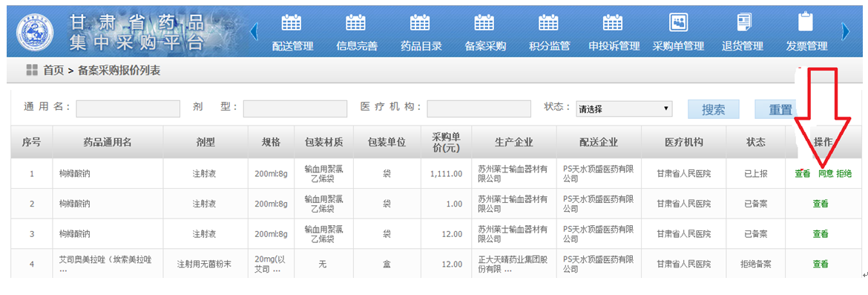Click the 医疗机构 column header
The image size is (868, 295).
[x=684, y=142]
